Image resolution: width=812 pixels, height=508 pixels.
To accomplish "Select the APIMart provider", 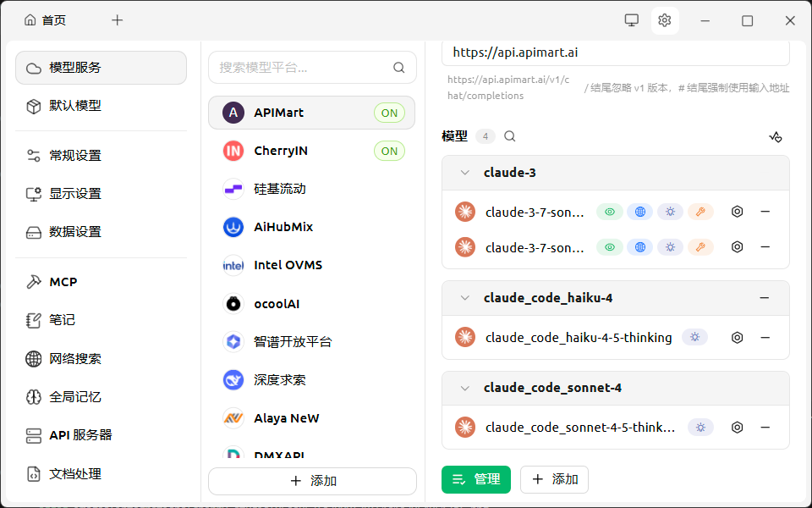I will [x=312, y=113].
